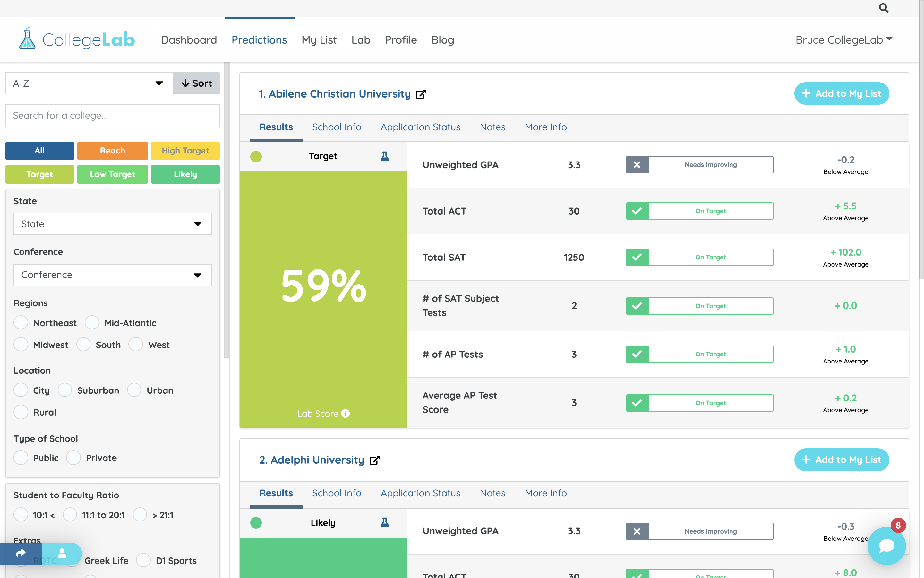Click the filter sidebar scrollbar
The height and width of the screenshot is (578, 924).
click(227, 210)
